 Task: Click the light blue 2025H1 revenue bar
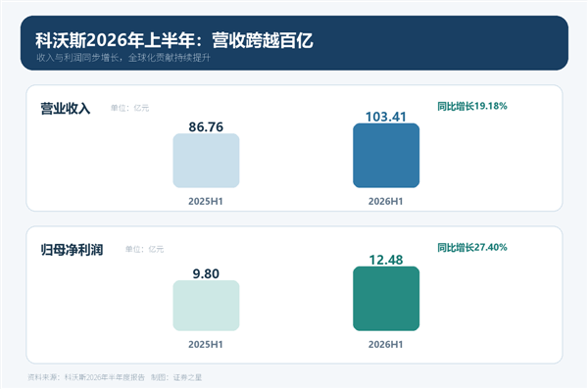point(206,161)
